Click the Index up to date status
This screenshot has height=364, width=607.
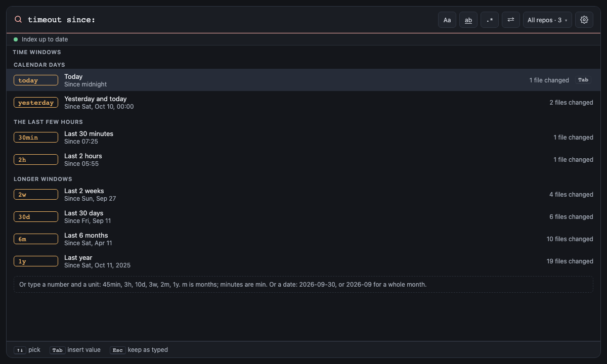pos(45,39)
